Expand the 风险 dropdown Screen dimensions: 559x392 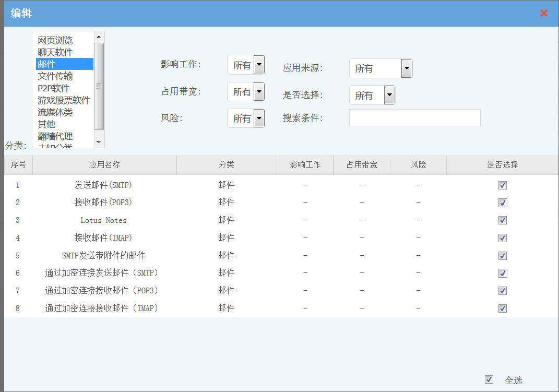tap(258, 118)
